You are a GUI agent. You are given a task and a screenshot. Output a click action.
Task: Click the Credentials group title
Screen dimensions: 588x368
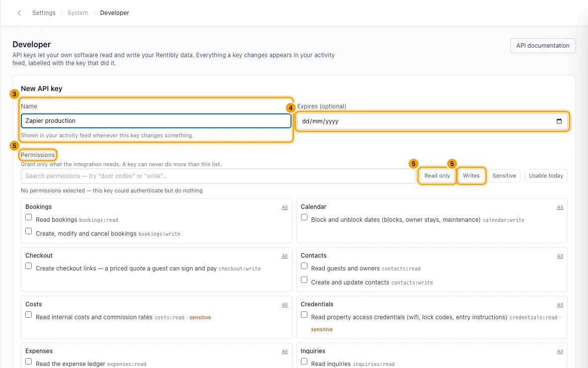tap(317, 304)
